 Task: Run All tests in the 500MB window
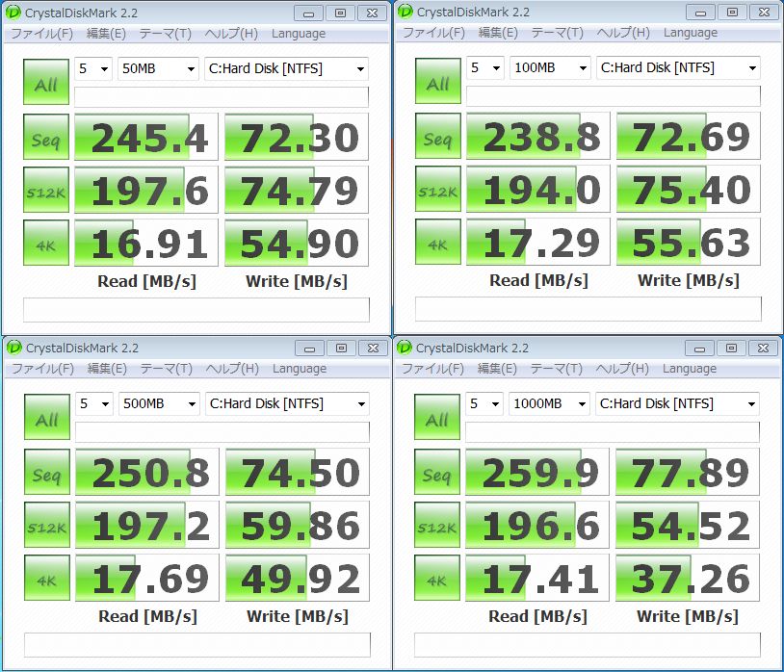[x=47, y=417]
